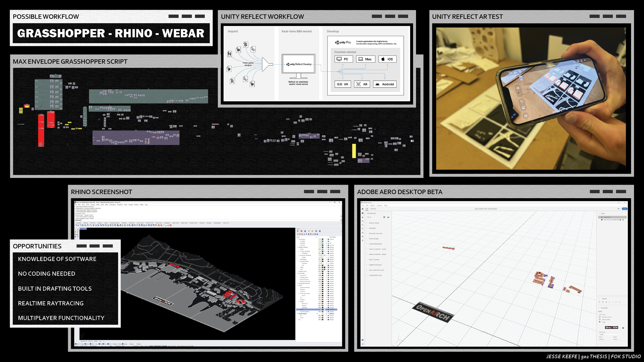
Task: Click the Aero download arrow tool icon
Action: (363, 240)
